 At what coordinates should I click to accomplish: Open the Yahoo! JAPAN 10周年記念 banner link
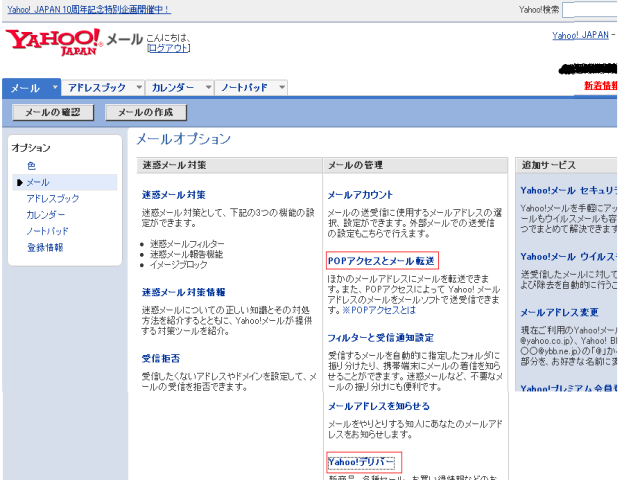87,9
